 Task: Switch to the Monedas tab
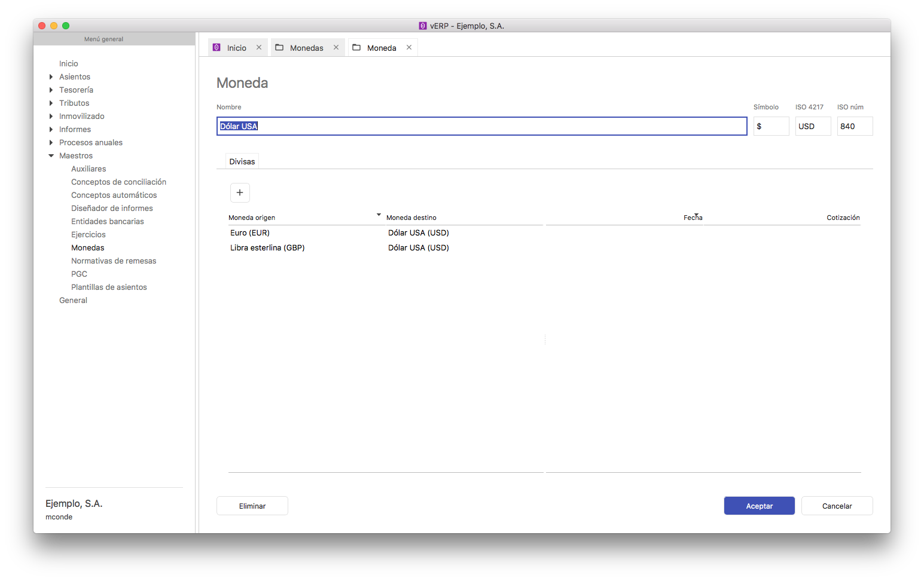click(x=306, y=48)
